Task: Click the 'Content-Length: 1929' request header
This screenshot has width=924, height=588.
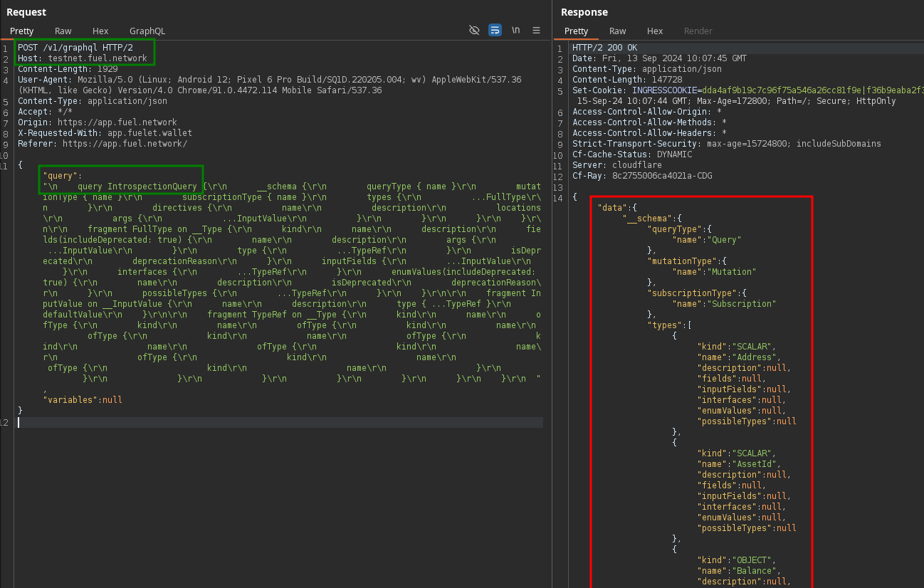Action: coord(68,69)
